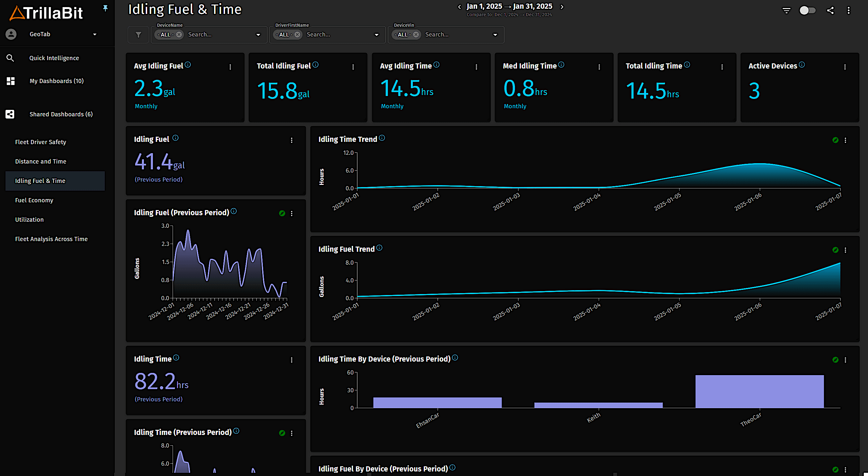Toggle the switch in the top-right header

807,10
